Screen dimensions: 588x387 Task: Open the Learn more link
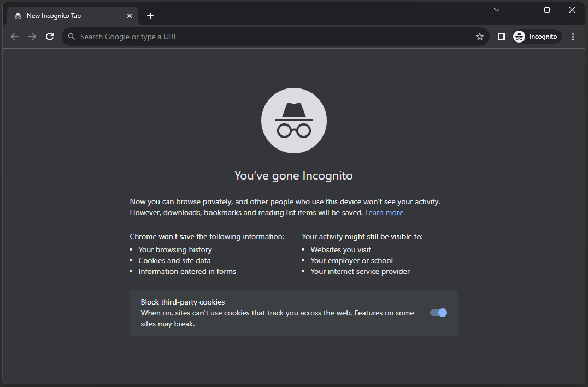click(x=384, y=212)
